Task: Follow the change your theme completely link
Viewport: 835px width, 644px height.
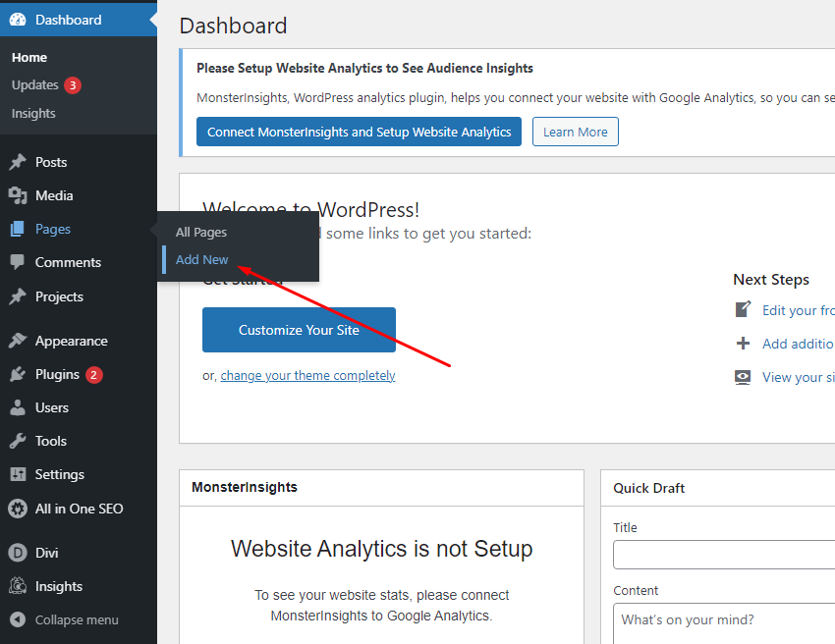Action: tap(307, 375)
